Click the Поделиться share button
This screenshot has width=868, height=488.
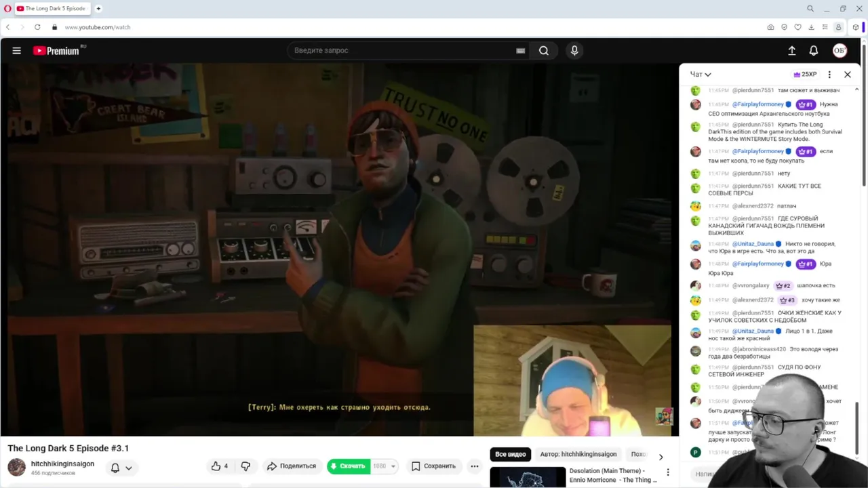292,466
